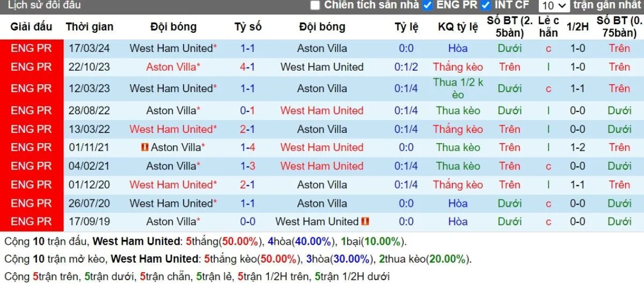
Task: Open the 2-1 score on 13/03/22
Action: coord(247,129)
